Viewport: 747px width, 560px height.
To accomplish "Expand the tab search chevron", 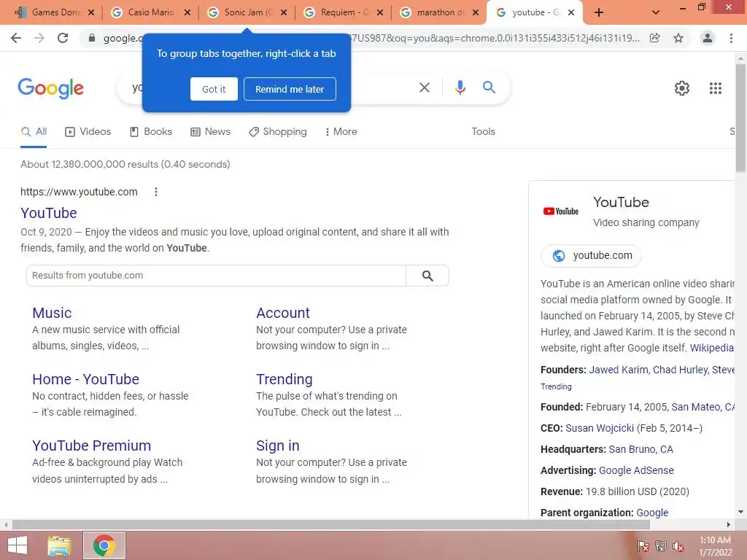I will tap(656, 12).
